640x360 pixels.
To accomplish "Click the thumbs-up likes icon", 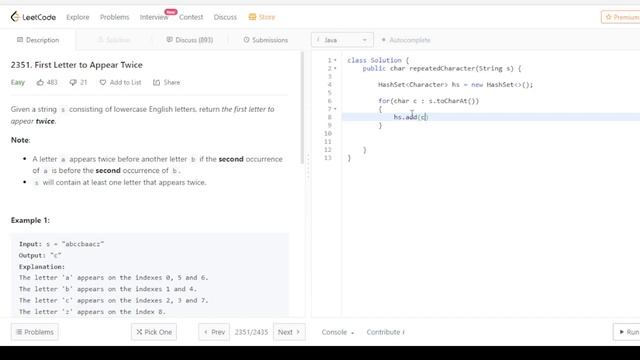I will (x=40, y=82).
